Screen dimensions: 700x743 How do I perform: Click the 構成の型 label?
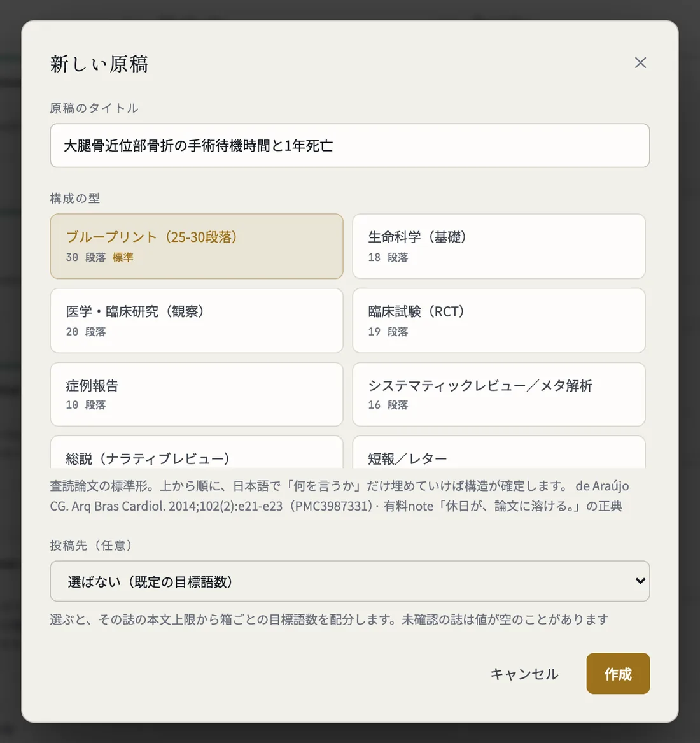click(75, 198)
